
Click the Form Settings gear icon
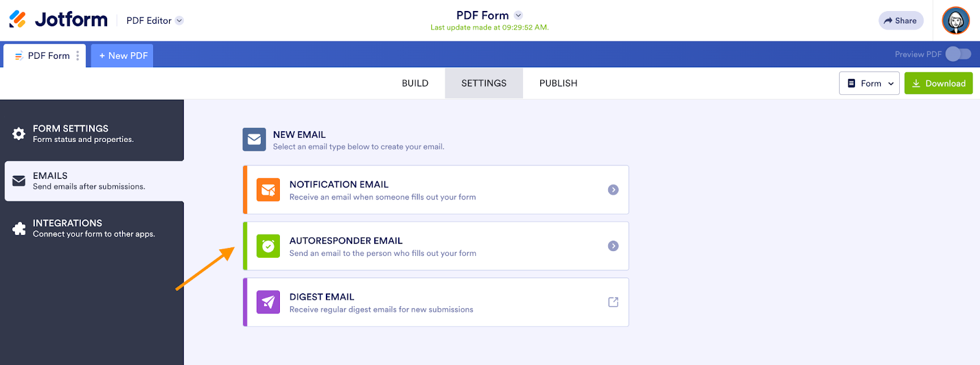pyautogui.click(x=19, y=134)
